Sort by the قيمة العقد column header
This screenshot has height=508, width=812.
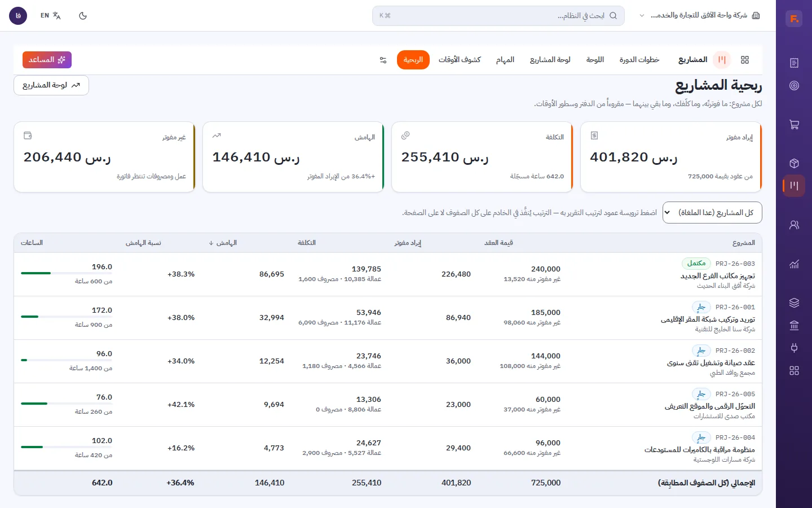498,243
